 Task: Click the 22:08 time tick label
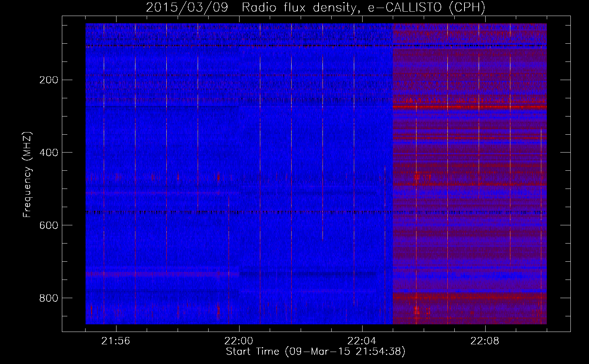click(485, 341)
